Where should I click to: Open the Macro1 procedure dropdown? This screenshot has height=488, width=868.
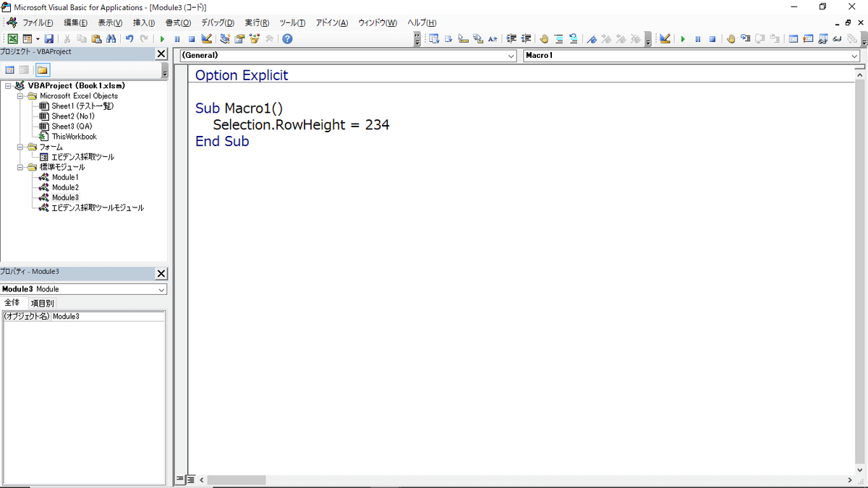coord(854,56)
